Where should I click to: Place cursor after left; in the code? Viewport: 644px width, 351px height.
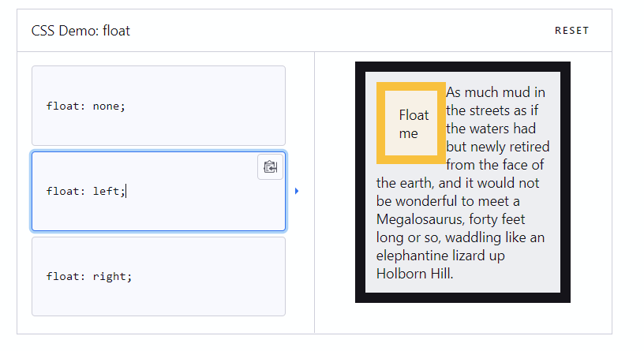(126, 192)
